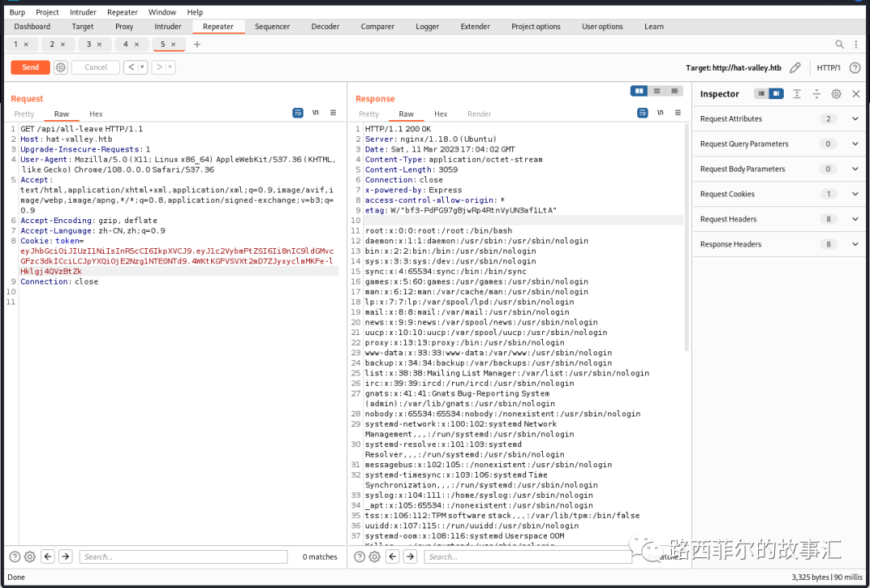Open request search help icon
This screenshot has width=870, height=588.
click(x=15, y=557)
